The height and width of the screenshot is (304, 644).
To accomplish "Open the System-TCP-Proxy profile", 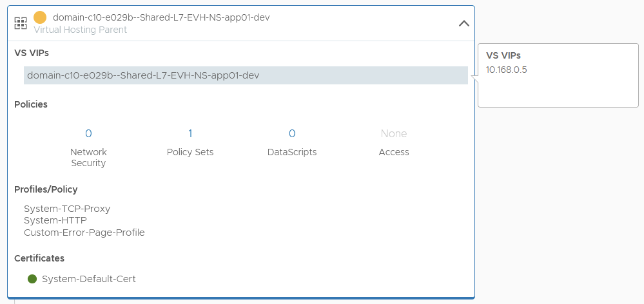I will click(67, 209).
